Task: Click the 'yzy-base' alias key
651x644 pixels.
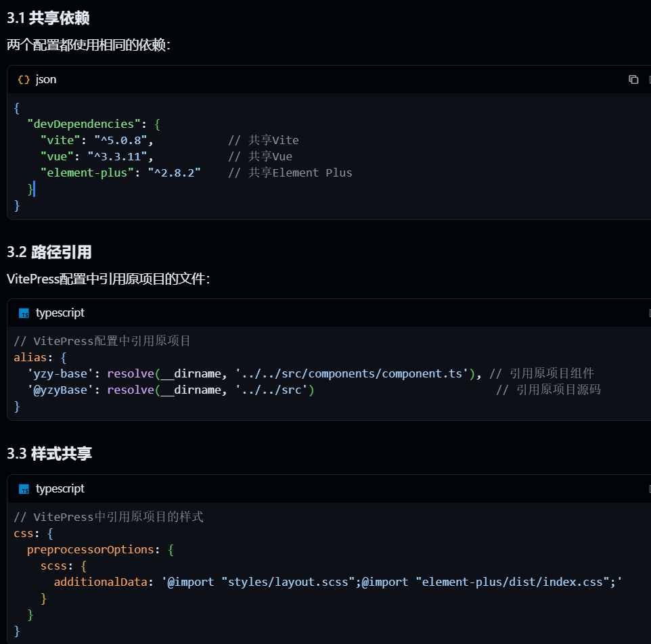Action: pos(60,373)
